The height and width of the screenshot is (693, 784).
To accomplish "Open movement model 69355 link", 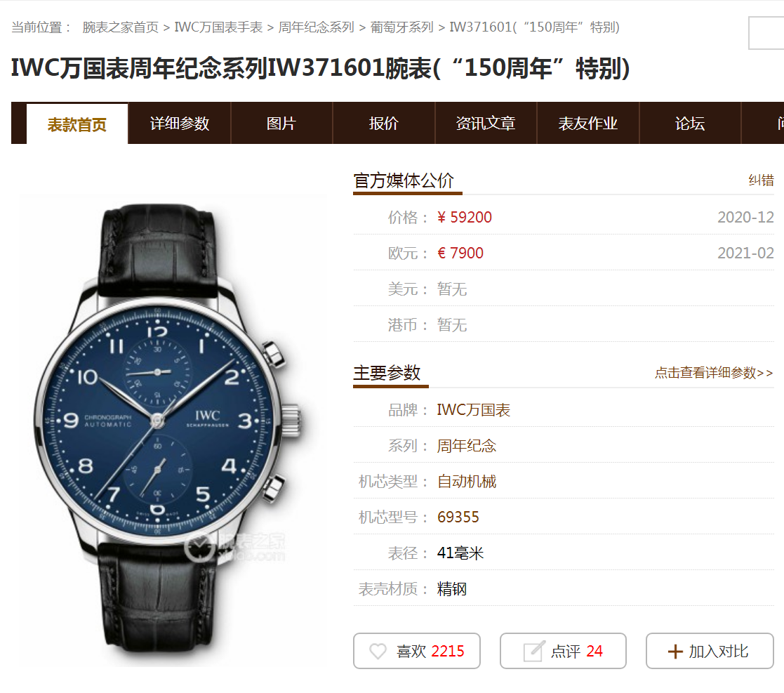I will click(458, 517).
